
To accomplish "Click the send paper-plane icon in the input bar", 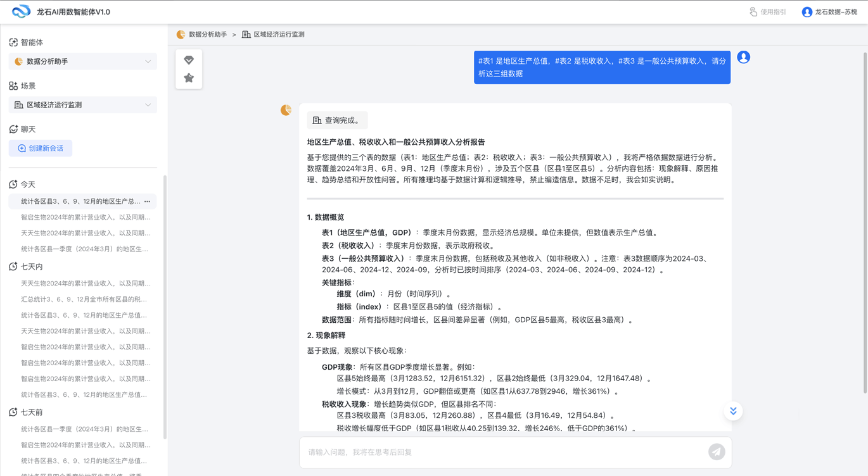I will [x=717, y=451].
